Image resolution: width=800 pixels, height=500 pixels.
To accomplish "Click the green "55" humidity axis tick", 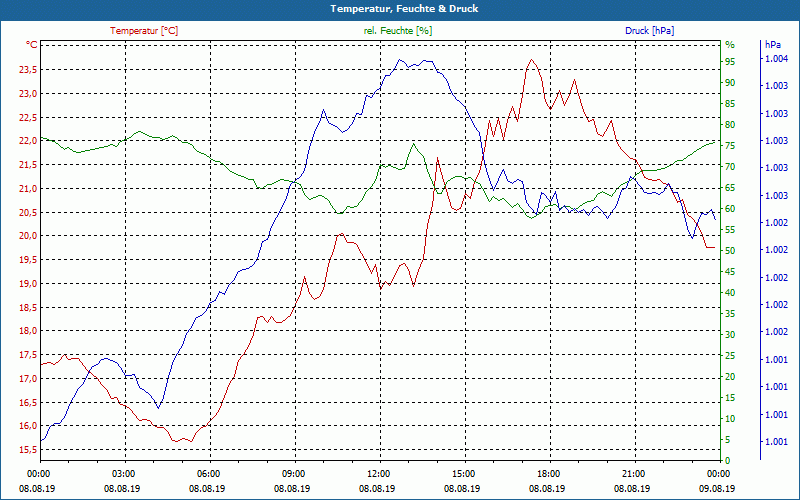I will click(730, 230).
